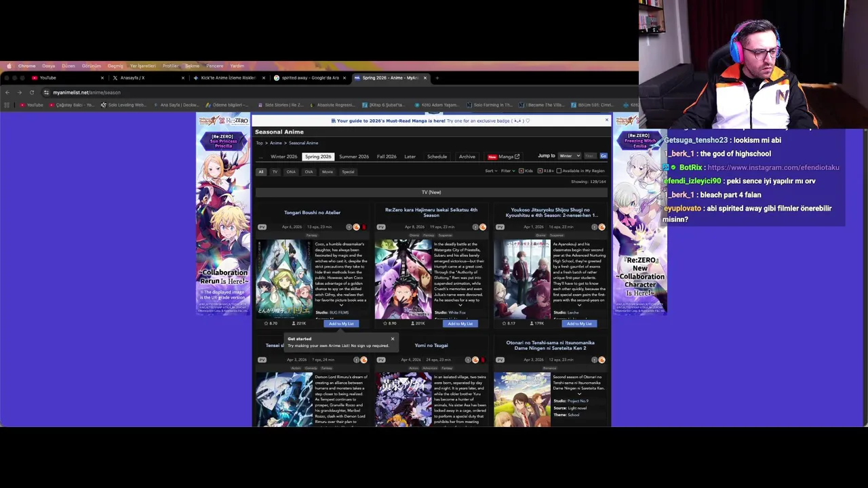Screen dimensions: 868x488
Task: Select the Winter 2026 season tab
Action: (x=283, y=157)
